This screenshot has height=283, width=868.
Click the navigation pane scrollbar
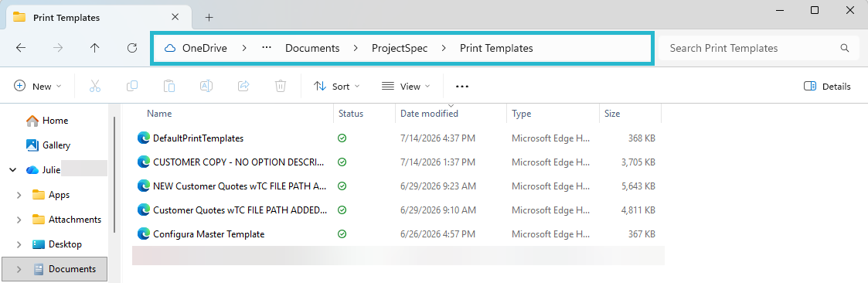[x=114, y=175]
